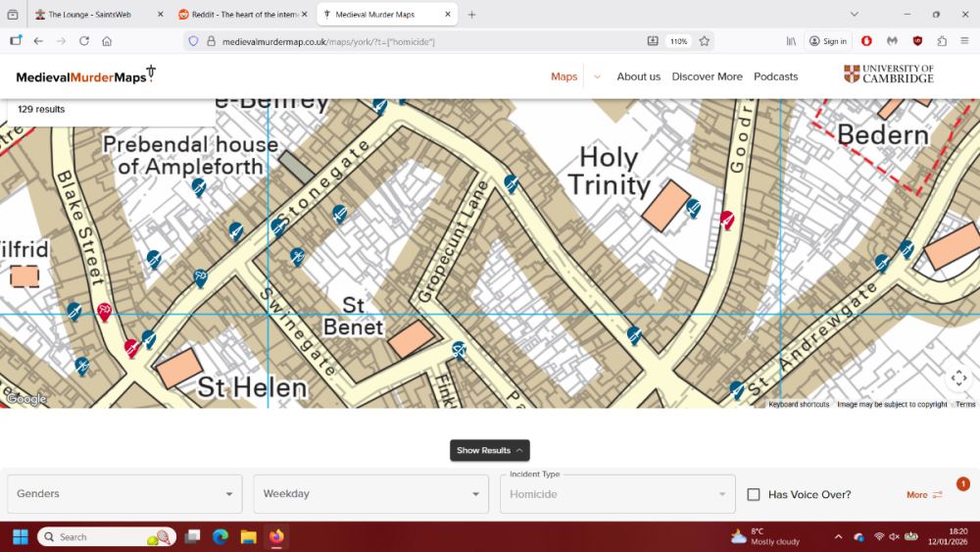Click the University of Cambridge logo
Screen dimensions: 980x552
tap(889, 75)
